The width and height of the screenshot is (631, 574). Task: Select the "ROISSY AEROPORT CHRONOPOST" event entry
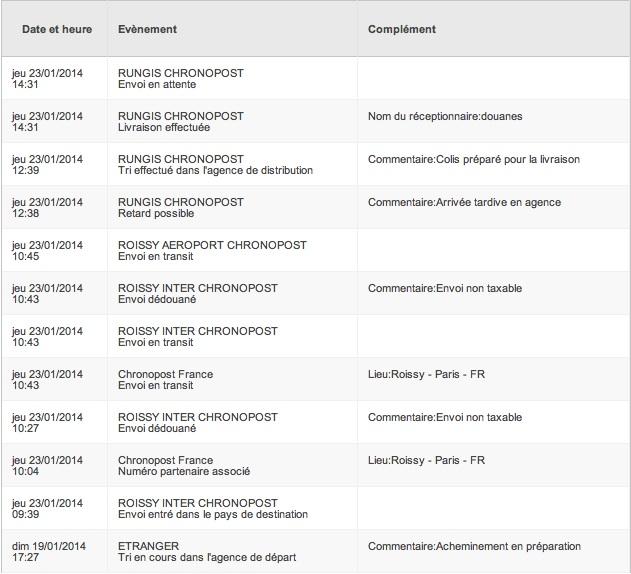[x=212, y=251]
